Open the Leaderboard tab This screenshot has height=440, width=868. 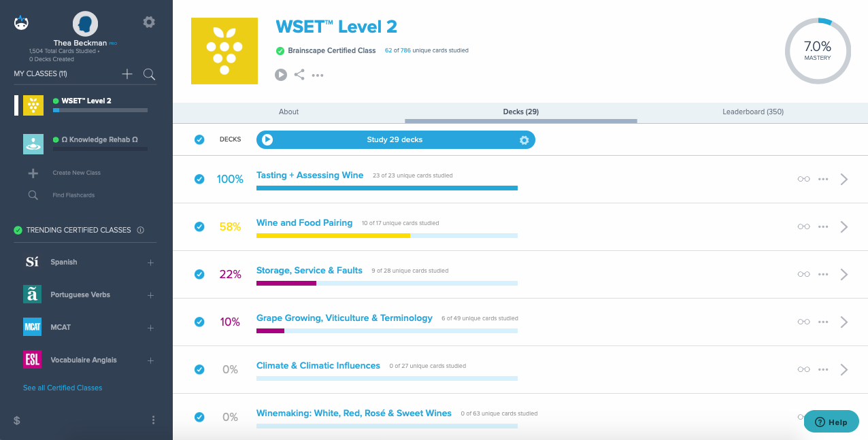[x=753, y=112]
